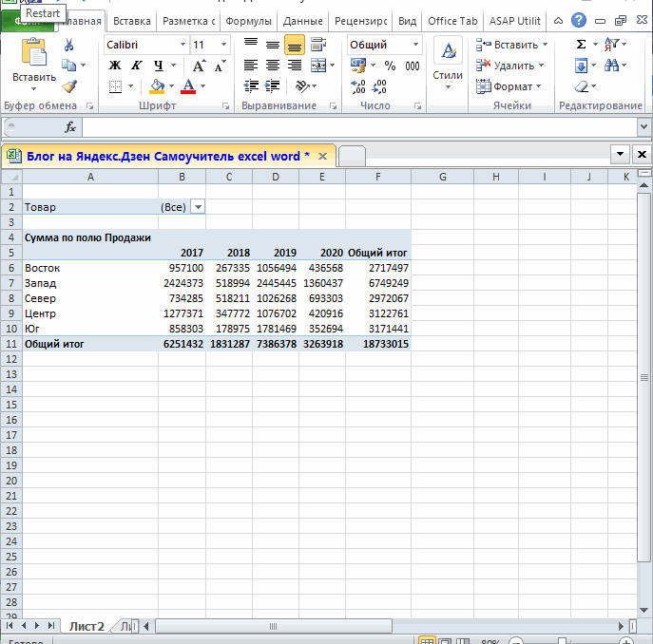Apply the 000 thousands separator format
Viewport: 653px width, 644px height.
413,66
